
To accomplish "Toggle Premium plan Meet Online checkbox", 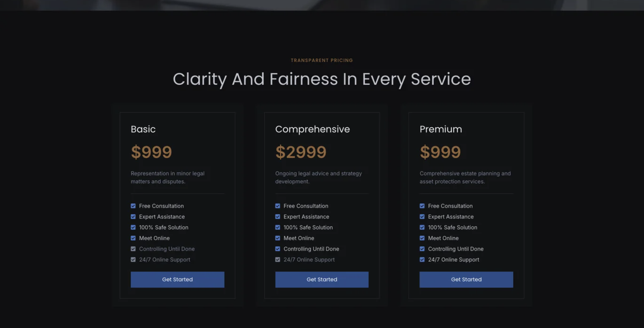I will (x=422, y=238).
